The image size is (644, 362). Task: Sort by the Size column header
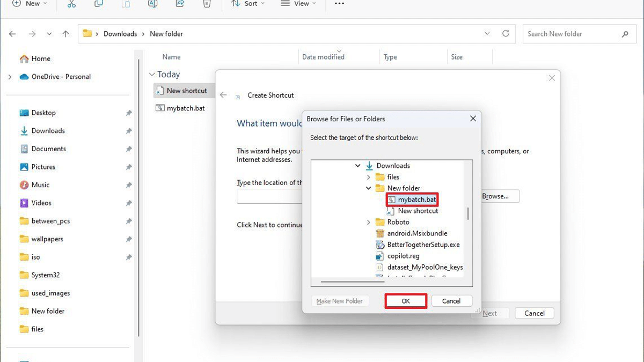coord(457,57)
